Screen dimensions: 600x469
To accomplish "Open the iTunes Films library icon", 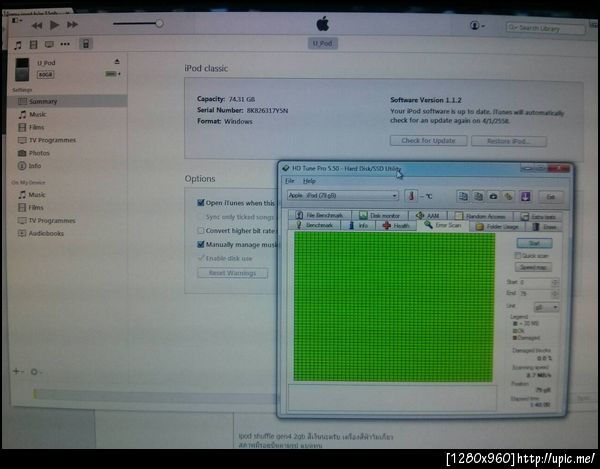I will 34,45.
